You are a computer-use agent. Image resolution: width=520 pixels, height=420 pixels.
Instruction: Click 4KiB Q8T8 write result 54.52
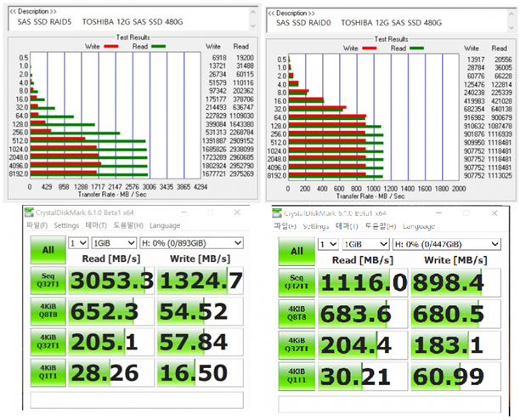click(x=201, y=311)
